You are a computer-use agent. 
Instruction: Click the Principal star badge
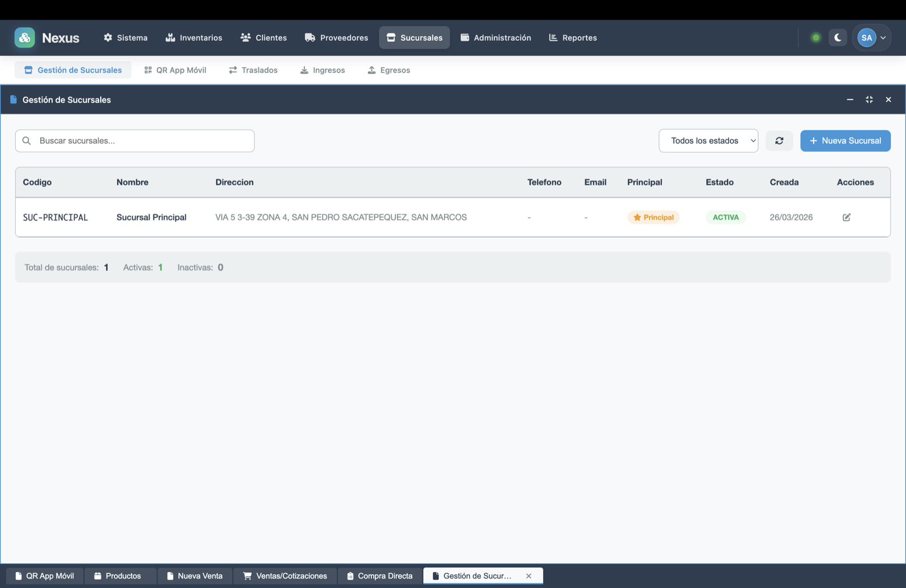click(x=653, y=217)
